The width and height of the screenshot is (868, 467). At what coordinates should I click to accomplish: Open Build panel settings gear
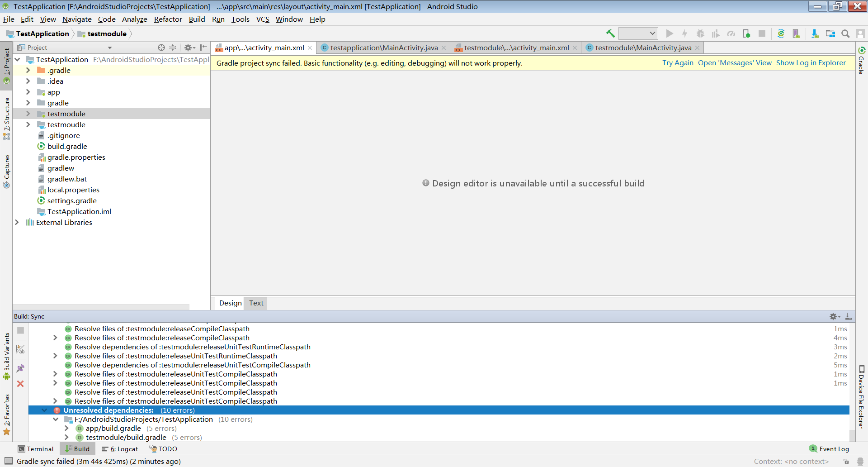tap(835, 316)
